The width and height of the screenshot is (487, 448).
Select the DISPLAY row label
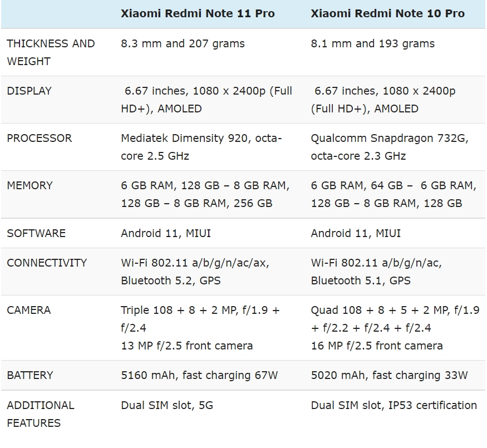pos(29,91)
